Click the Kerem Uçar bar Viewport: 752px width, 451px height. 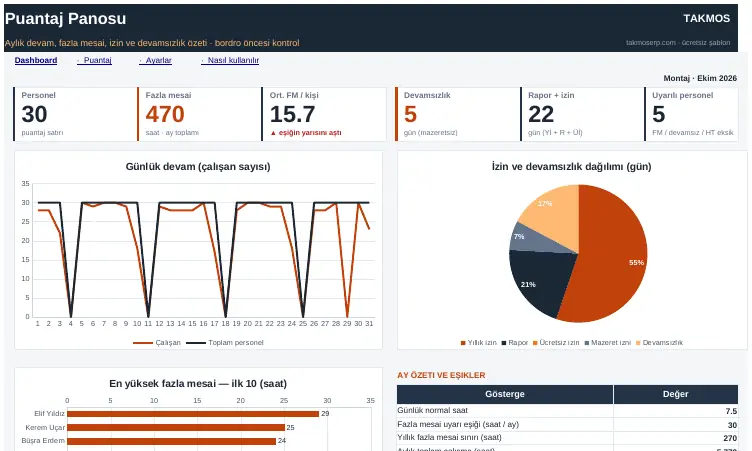coord(176,427)
